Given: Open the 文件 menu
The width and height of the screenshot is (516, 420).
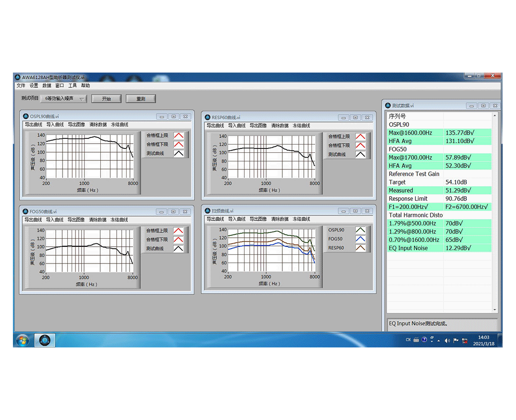Looking at the screenshot, I should (x=21, y=86).
